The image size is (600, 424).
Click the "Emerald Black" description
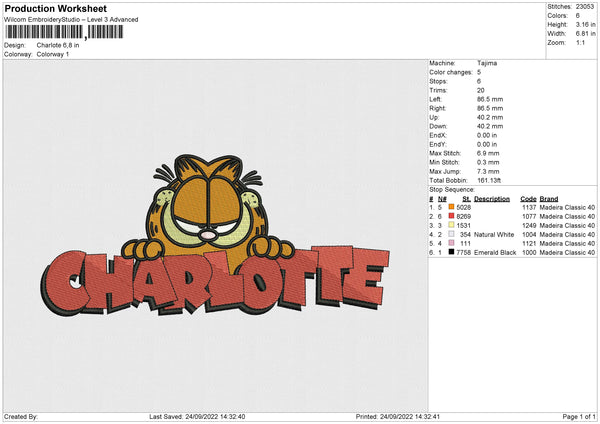tap(495, 253)
